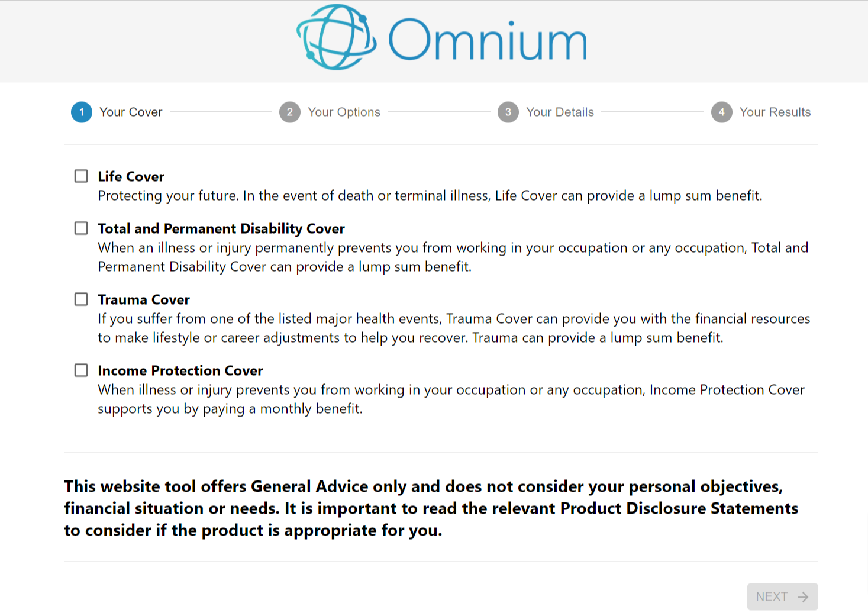Image resolution: width=868 pixels, height=616 pixels.
Task: Click the step 2 number circle
Action: (290, 112)
